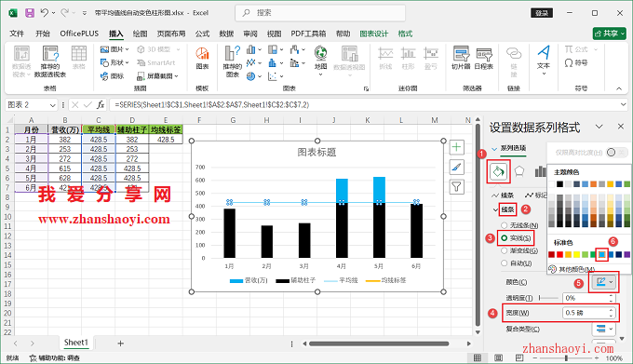
Task: Open chart styles brush button
Action: [x=456, y=167]
